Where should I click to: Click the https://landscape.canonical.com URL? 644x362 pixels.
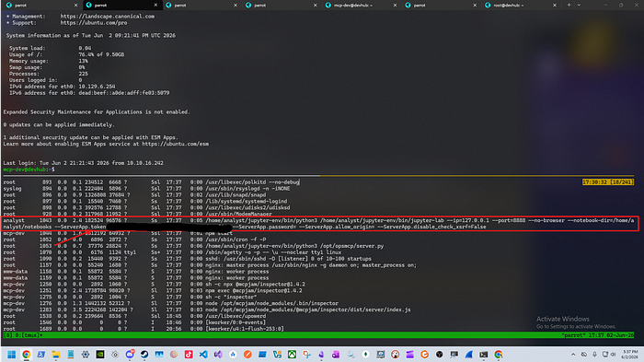[108, 17]
